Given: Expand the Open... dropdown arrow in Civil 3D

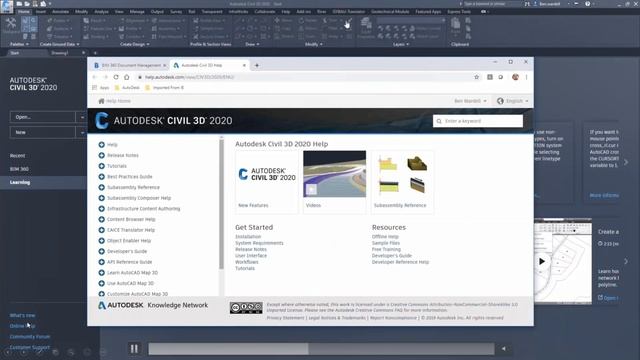Looking at the screenshot, I should pyautogui.click(x=82, y=117).
